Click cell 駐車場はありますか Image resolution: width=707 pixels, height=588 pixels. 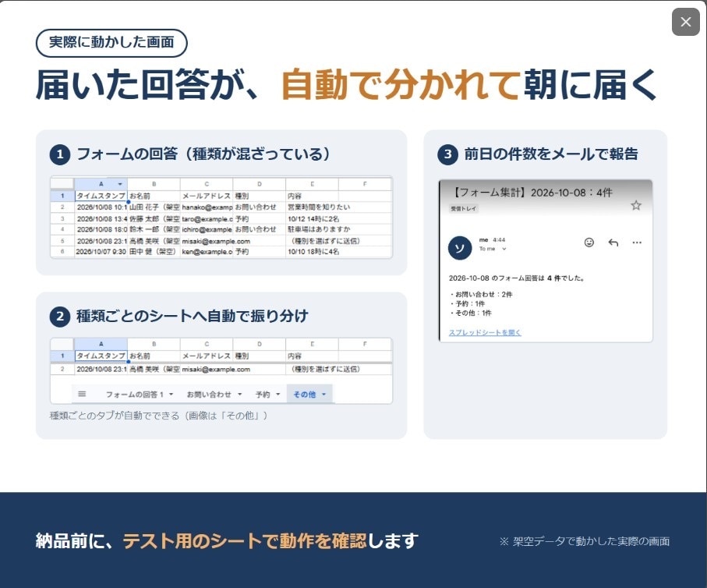(x=320, y=229)
